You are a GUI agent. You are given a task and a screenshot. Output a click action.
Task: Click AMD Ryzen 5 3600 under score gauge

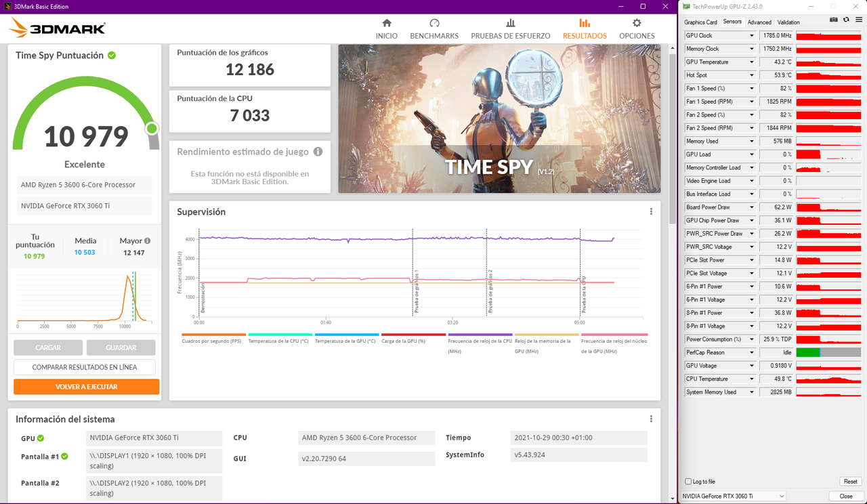click(83, 185)
